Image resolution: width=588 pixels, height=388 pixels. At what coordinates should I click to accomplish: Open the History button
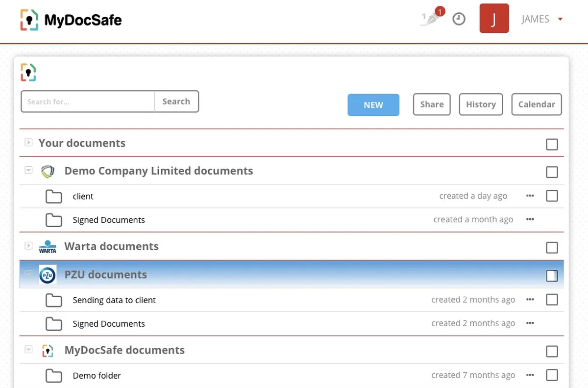coord(481,104)
